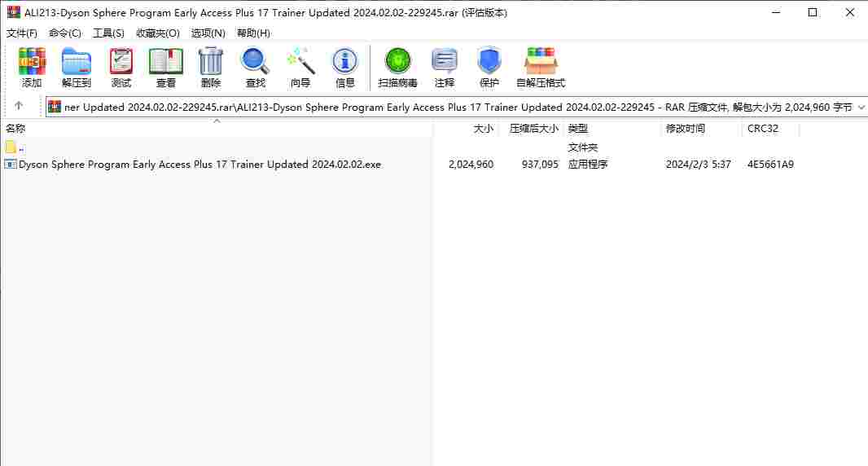Open the Find (查找) magnifier tool

coord(255,68)
